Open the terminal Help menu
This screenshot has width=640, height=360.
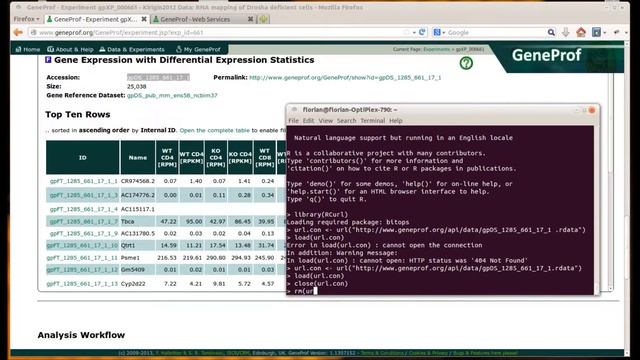coord(396,121)
